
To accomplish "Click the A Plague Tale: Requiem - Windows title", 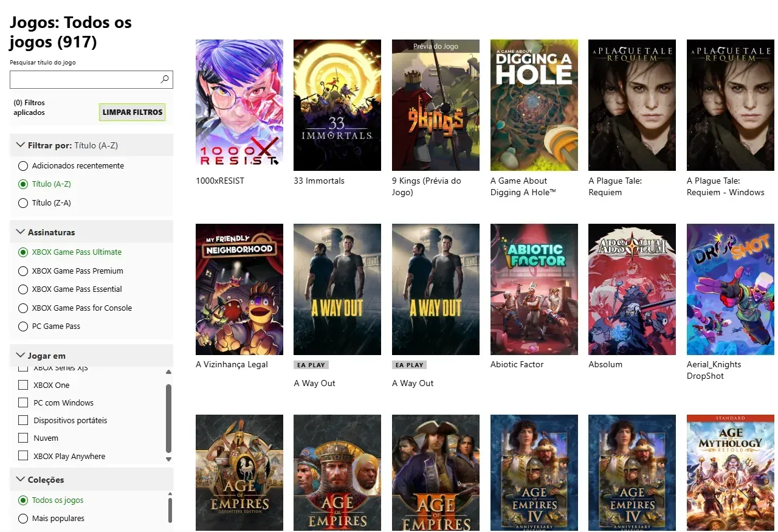I will point(726,187).
